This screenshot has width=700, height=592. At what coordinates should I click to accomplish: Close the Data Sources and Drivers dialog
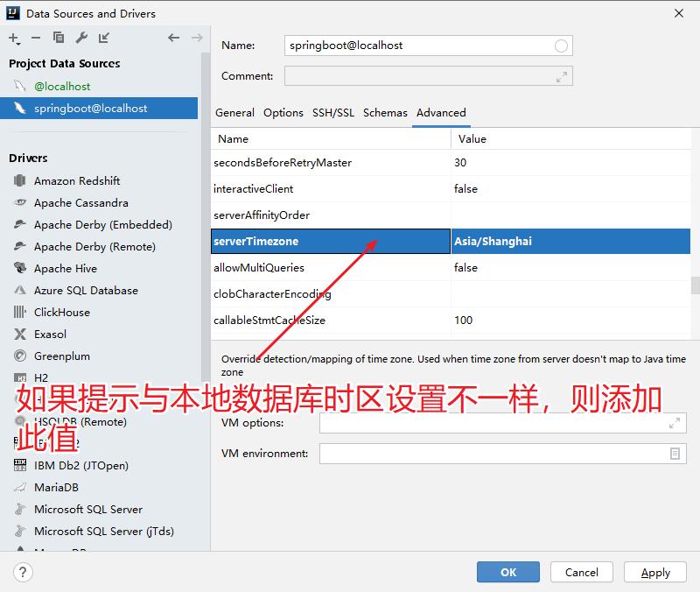click(x=679, y=13)
